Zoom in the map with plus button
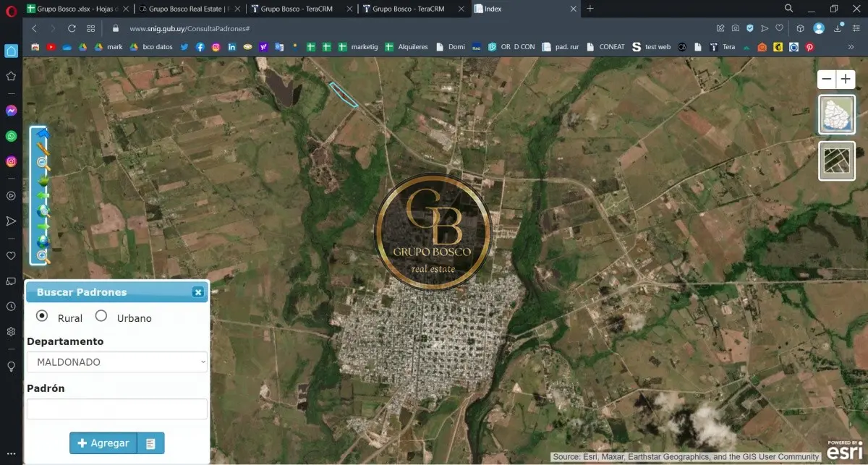The height and width of the screenshot is (465, 868). 846,80
